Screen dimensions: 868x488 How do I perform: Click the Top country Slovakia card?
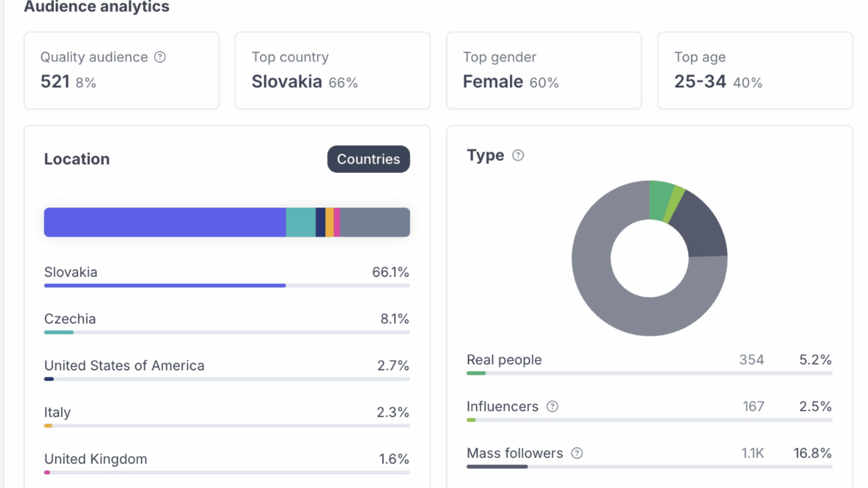(332, 70)
